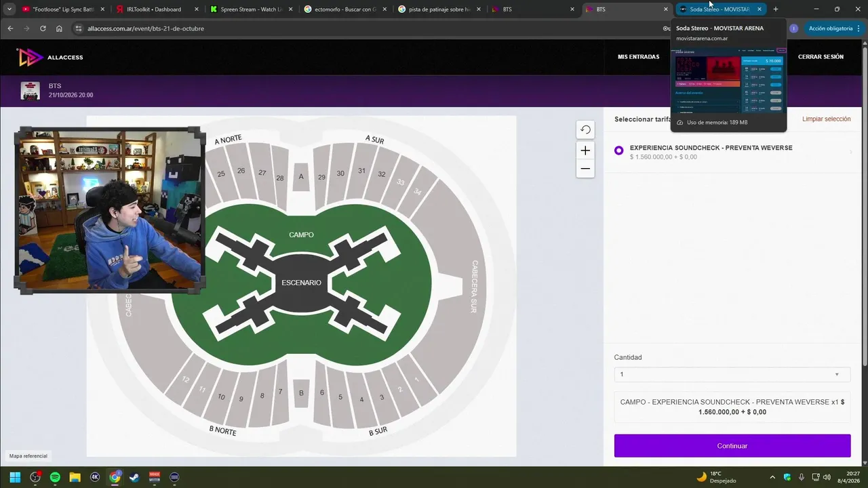
Task: Open Spotify from the taskbar
Action: pos(55,477)
